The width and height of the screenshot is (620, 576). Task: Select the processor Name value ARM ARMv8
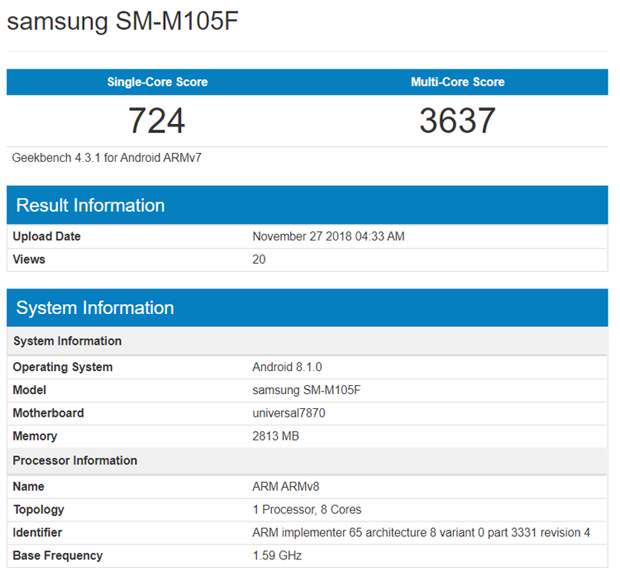[286, 486]
